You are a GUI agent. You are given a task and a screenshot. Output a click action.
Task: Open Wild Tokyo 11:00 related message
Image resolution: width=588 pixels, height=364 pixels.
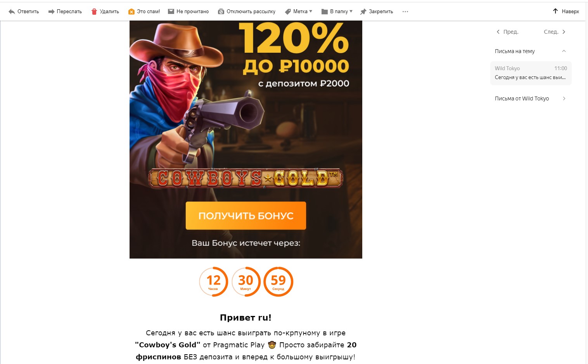point(531,73)
